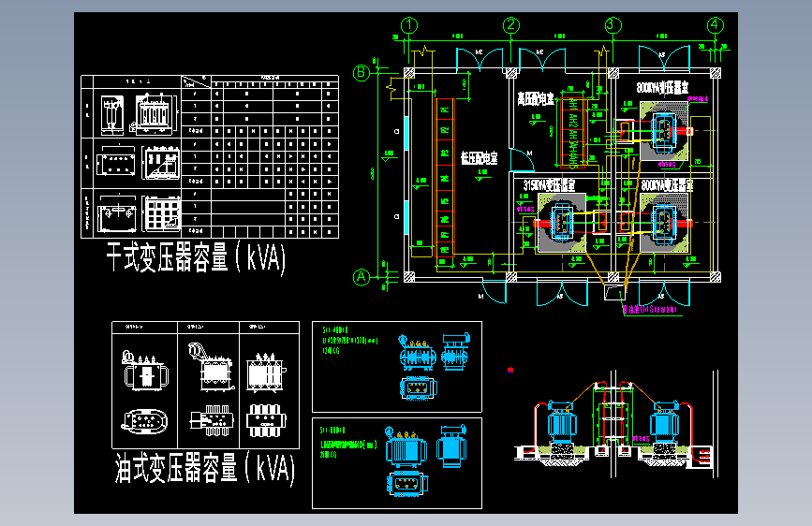Pick left drawing in third dry-table row

click(118, 212)
